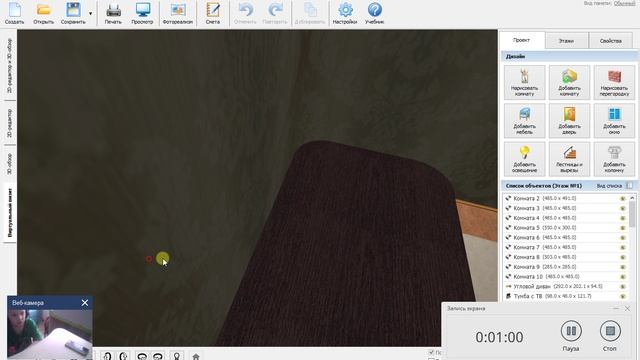Click the Добавить дверь button
Image resolution: width=640 pixels, height=360 pixels.
click(569, 120)
